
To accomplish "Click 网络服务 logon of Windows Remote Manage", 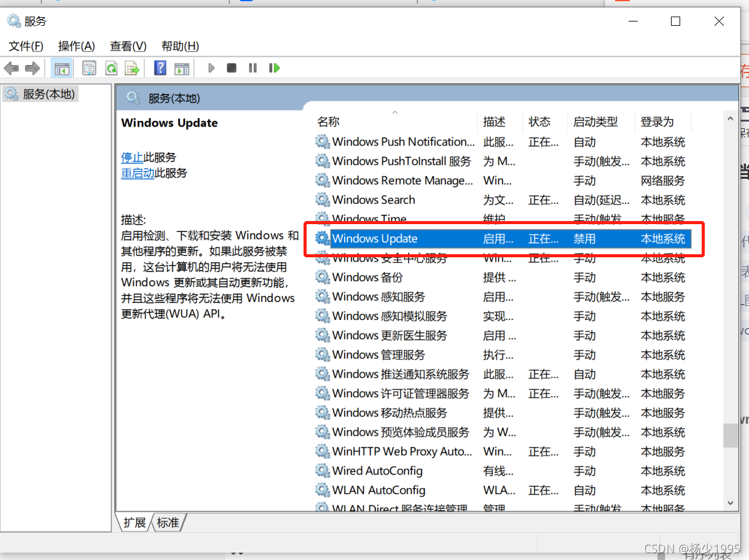I will (x=663, y=181).
